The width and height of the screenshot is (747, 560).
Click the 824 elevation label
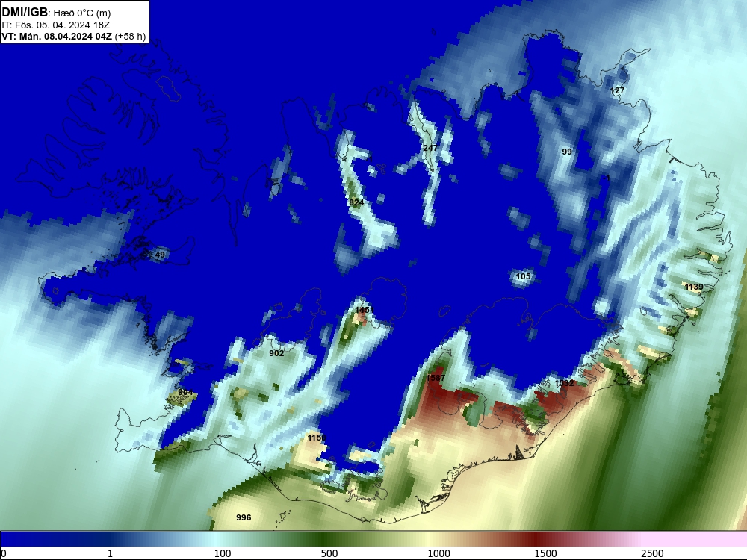[356, 203]
